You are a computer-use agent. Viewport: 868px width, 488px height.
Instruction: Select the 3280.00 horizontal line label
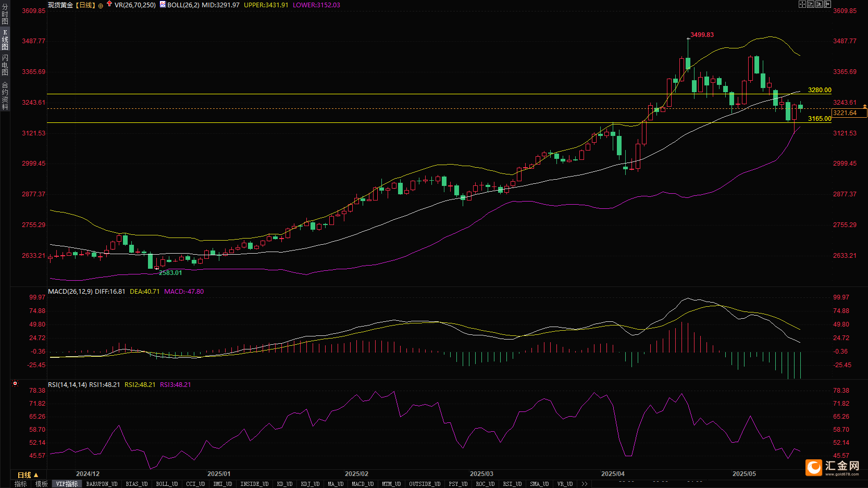point(820,90)
